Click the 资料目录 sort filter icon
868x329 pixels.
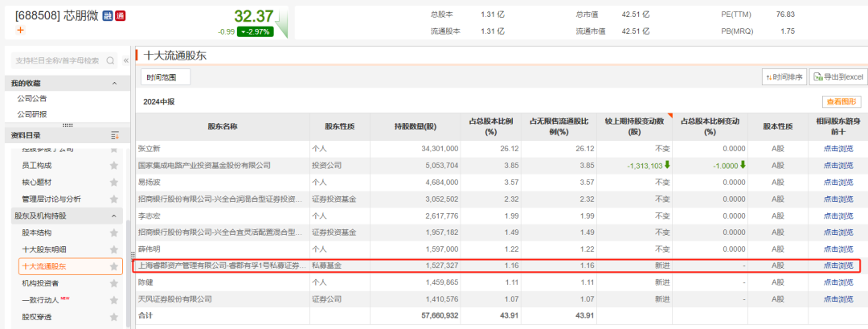(114, 135)
